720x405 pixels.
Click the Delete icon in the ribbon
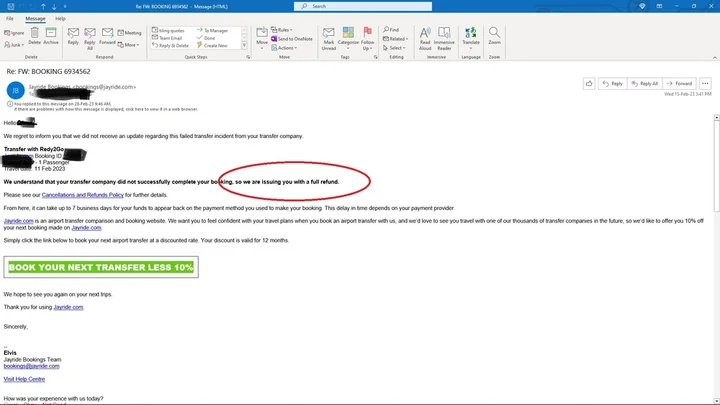34,35
